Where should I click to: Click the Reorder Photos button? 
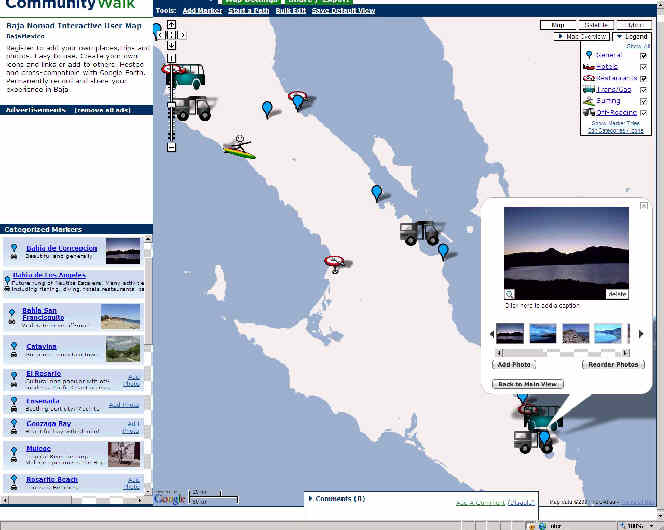[613, 364]
